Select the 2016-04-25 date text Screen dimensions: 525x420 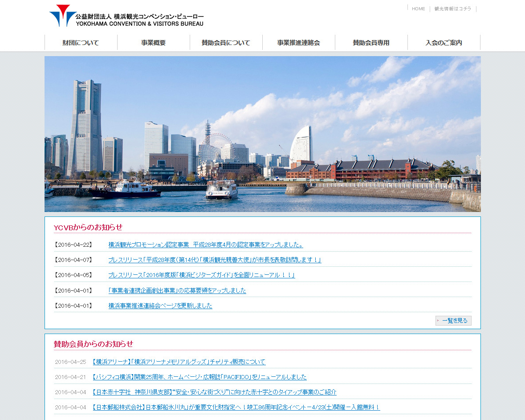(x=71, y=362)
